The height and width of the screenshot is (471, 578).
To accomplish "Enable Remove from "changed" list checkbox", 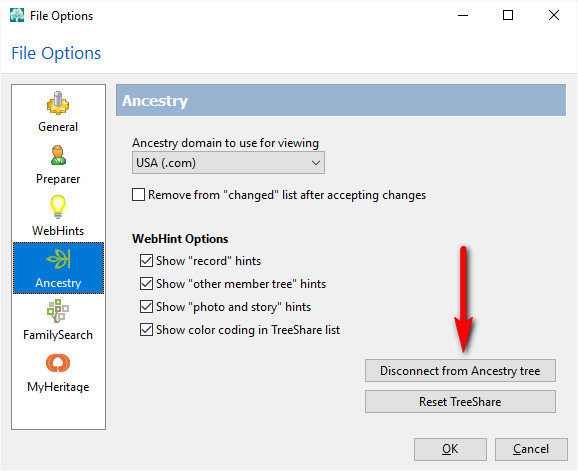I will 138,195.
